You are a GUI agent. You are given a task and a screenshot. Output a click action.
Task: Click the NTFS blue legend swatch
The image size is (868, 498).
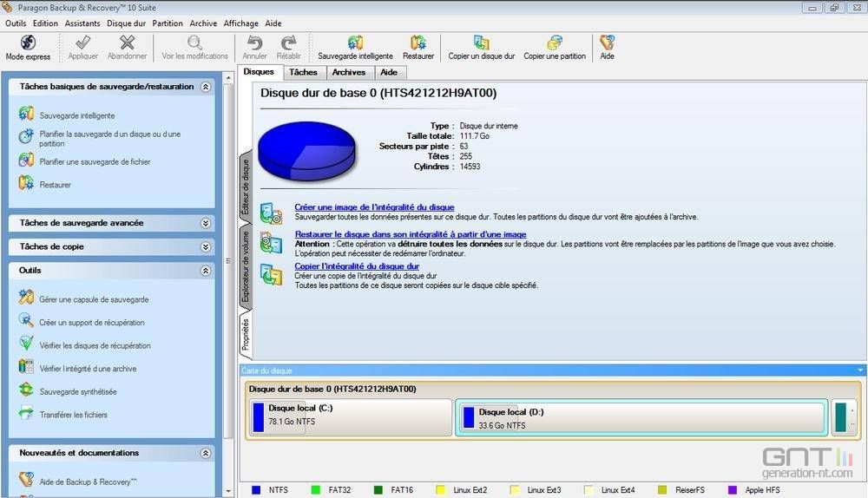tap(256, 489)
